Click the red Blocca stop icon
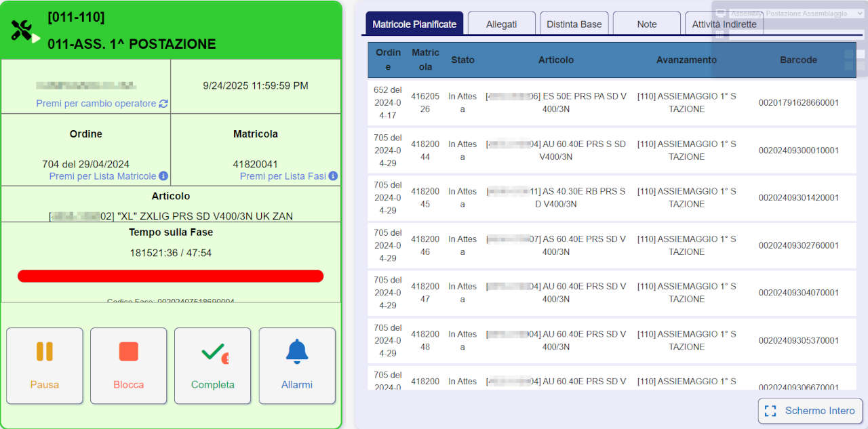Screen dimensions: 868x429 coord(129,351)
